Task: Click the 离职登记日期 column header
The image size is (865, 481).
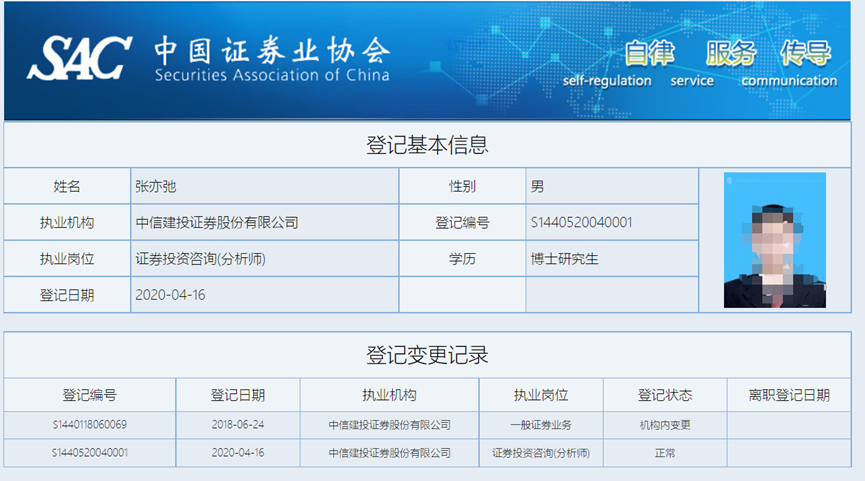Action: tap(789, 395)
